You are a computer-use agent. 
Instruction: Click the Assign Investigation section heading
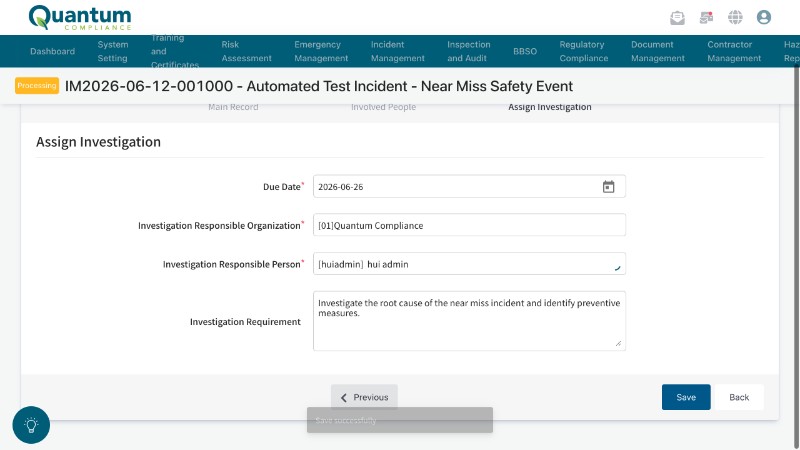[x=98, y=142]
